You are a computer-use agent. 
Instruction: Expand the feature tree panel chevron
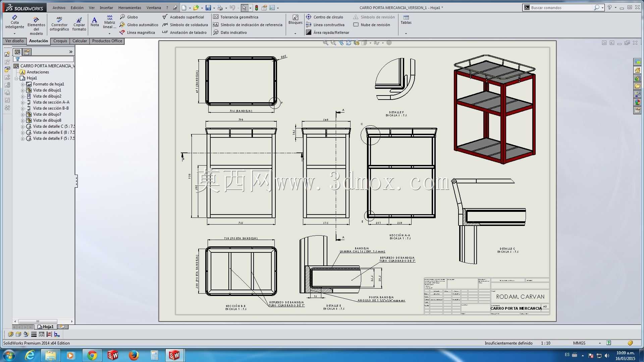tap(71, 52)
